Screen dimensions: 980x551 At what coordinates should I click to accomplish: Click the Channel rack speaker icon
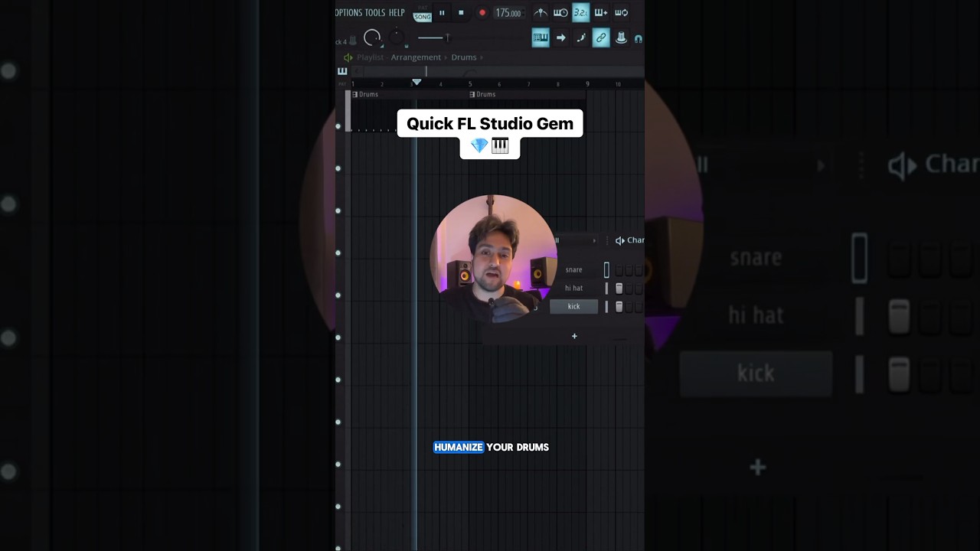[619, 240]
